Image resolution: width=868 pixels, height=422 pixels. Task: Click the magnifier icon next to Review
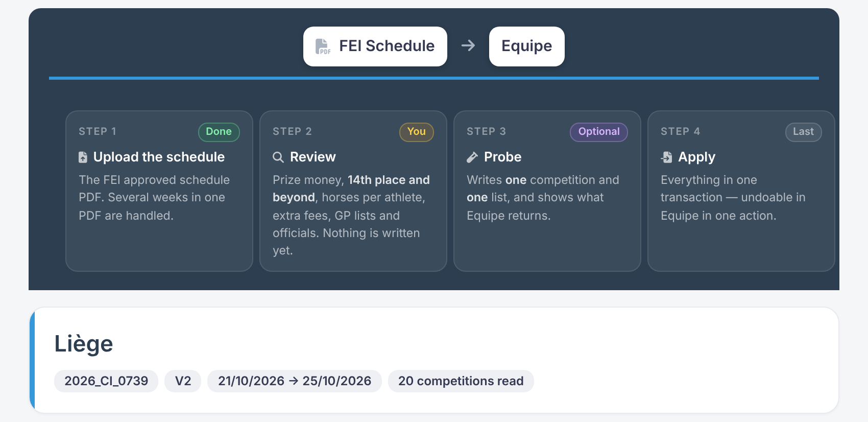click(x=278, y=157)
